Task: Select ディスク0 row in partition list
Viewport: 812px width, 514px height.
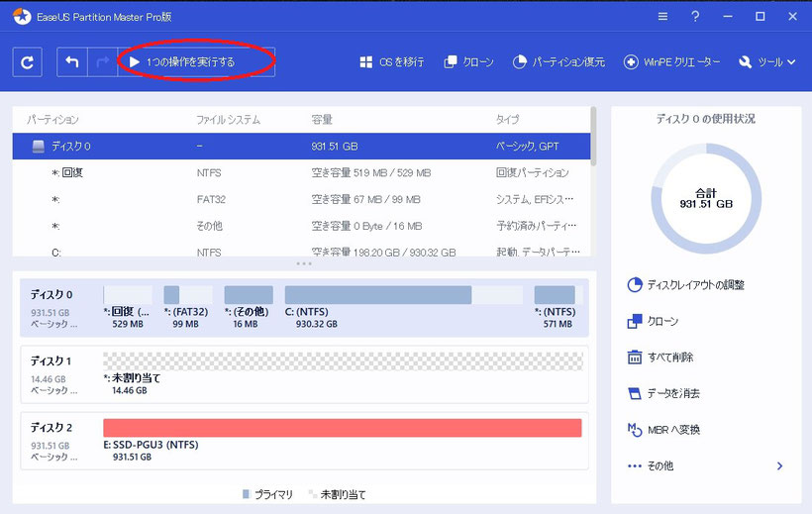Action: coord(301,147)
